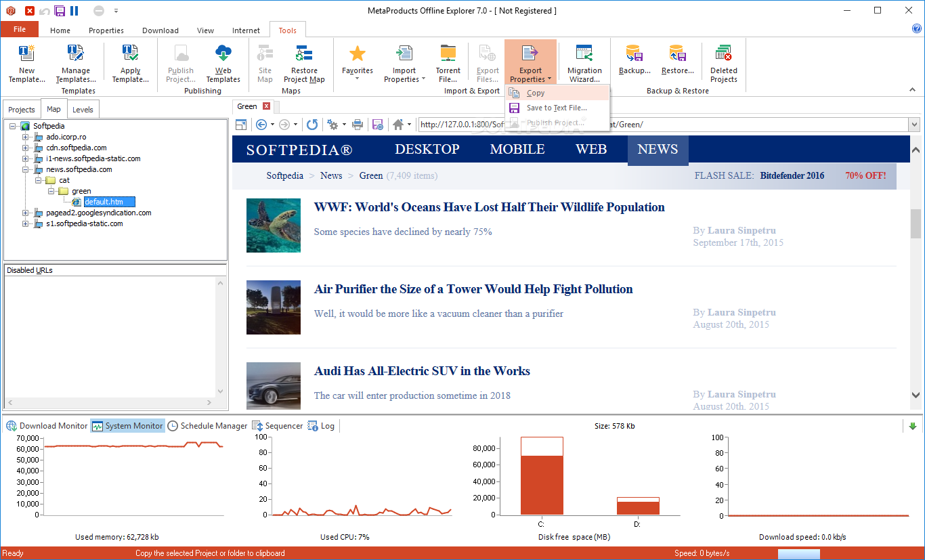This screenshot has height=560, width=925.
Task: Click the browser refresh button
Action: tap(312, 125)
